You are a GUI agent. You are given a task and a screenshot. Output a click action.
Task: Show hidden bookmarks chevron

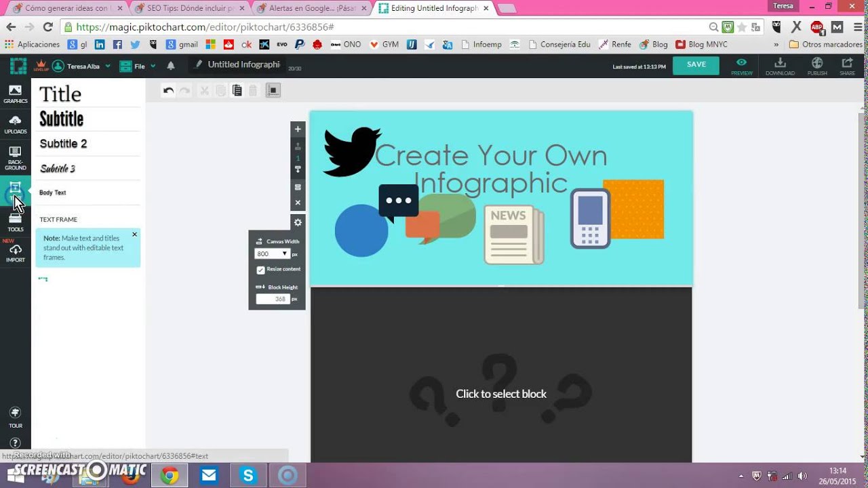point(776,45)
